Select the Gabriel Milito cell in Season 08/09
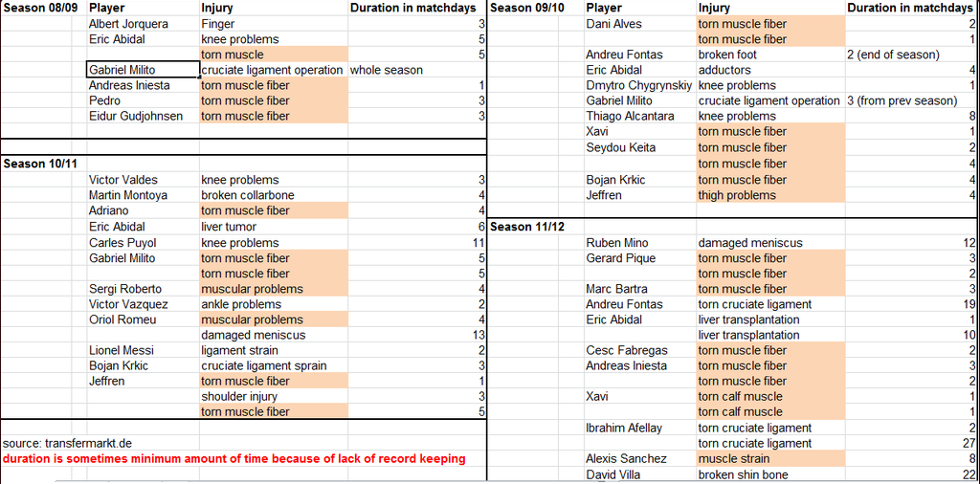 143,70
